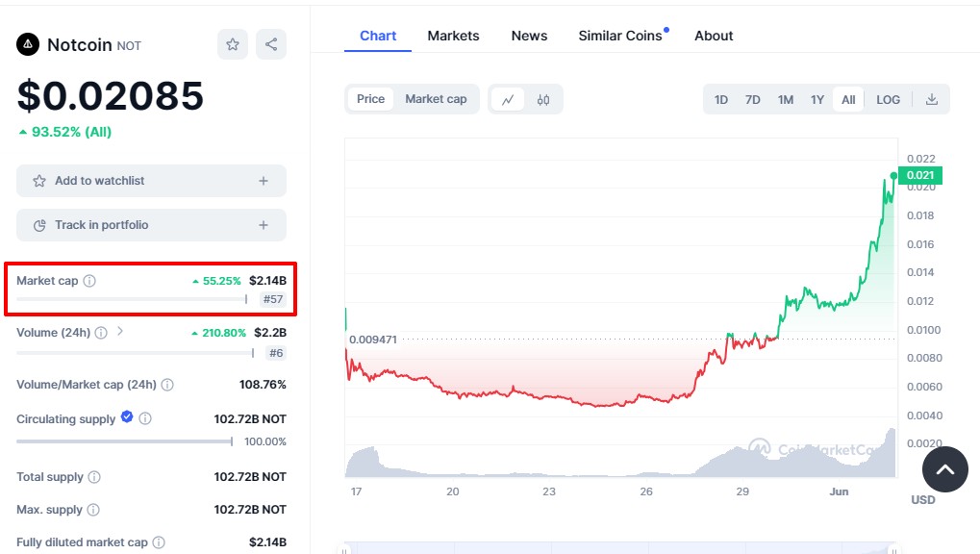980x554 pixels.
Task: Click the #57 market cap rank badge
Action: 273,299
